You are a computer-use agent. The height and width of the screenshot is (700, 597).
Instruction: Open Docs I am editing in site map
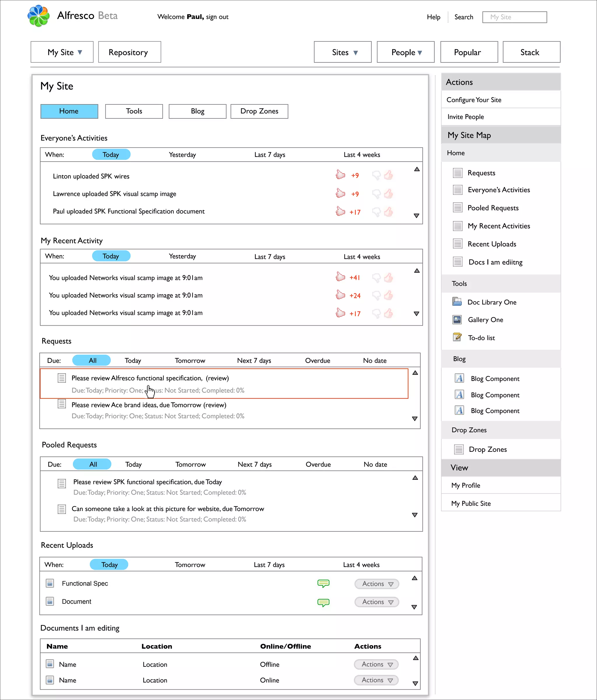(x=495, y=262)
